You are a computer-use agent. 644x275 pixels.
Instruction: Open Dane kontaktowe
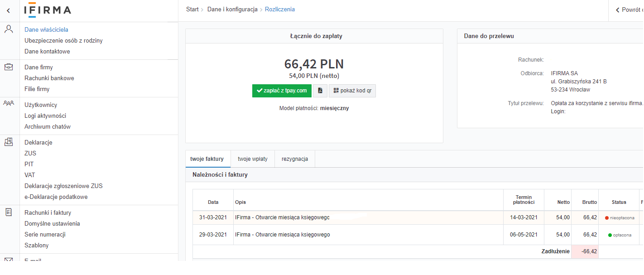pos(47,51)
